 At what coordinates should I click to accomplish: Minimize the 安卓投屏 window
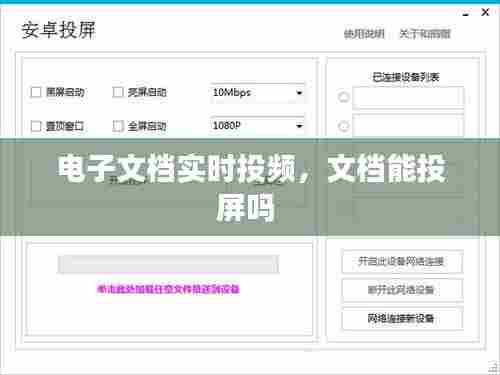click(x=466, y=14)
